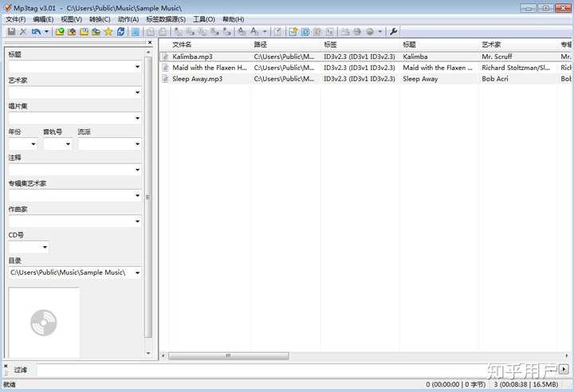Click the Create playlist toolbar icon
This screenshot has height=392, width=574.
(x=317, y=32)
